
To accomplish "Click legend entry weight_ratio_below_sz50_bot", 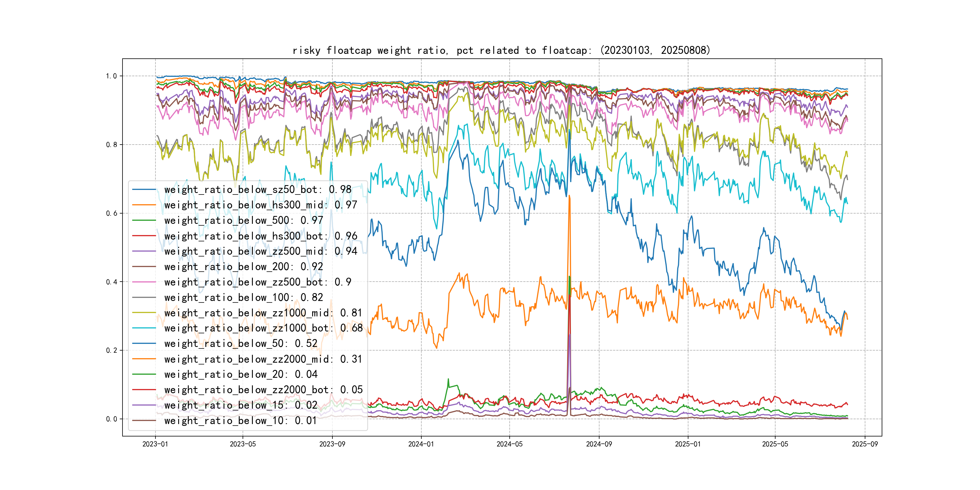I will 258,189.
